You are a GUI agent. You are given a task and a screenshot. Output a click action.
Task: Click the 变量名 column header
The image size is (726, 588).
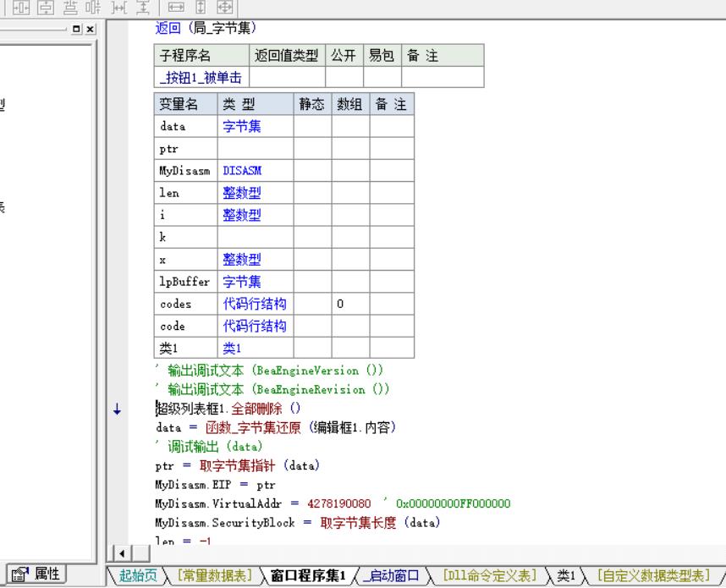(185, 104)
